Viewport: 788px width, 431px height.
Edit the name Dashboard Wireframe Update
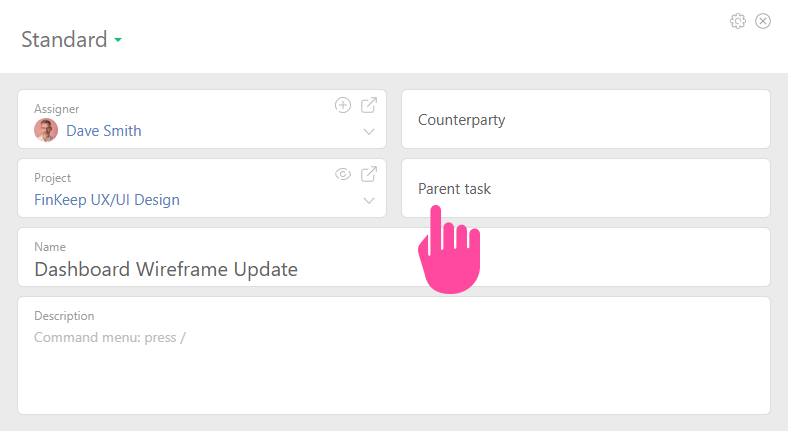point(166,269)
